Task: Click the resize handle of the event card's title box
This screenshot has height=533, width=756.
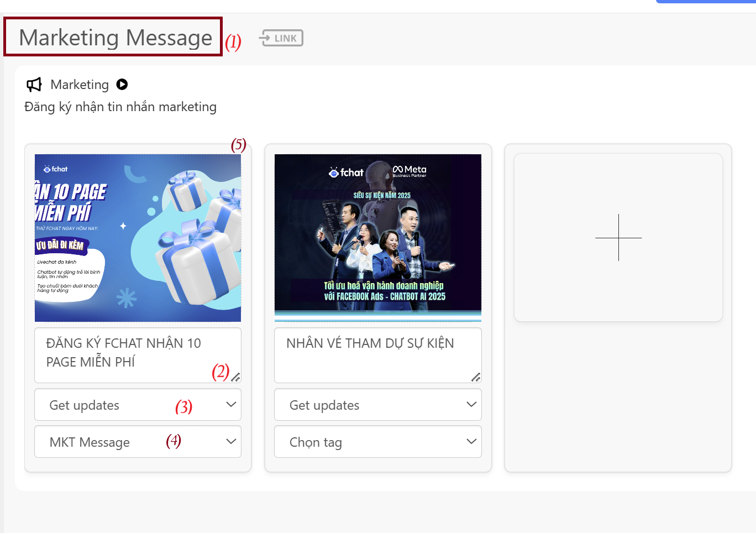Action: pos(476,377)
